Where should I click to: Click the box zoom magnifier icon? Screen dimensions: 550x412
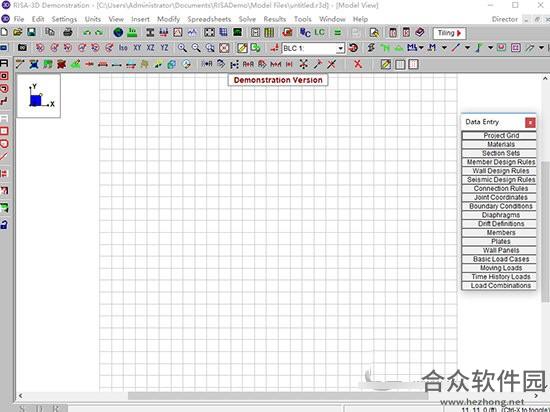pos(210,48)
